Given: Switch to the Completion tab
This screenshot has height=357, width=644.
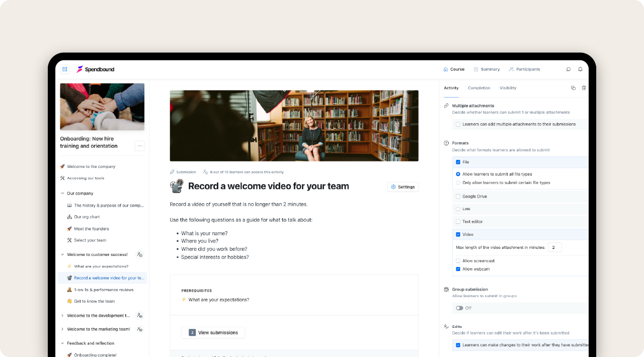Looking at the screenshot, I should (x=479, y=87).
